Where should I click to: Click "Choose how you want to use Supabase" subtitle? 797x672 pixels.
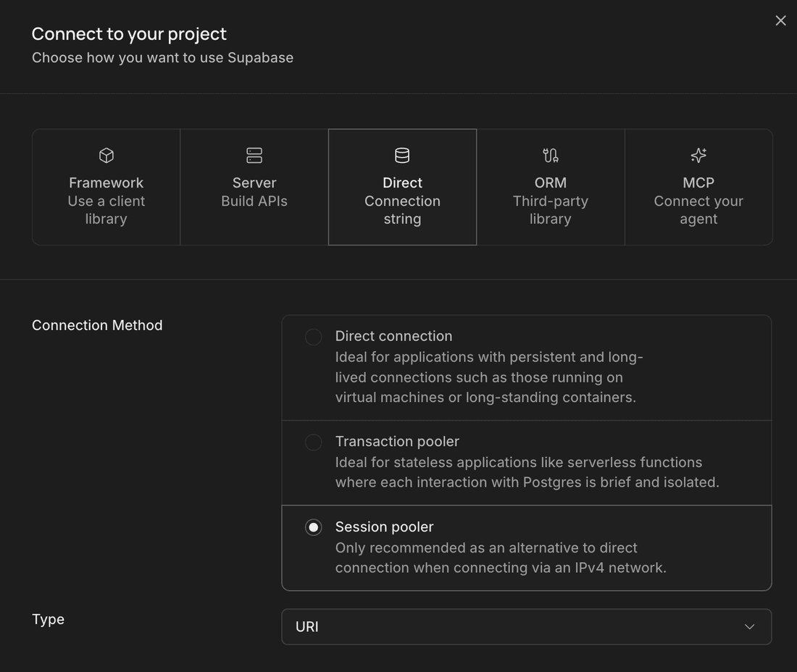coord(162,57)
